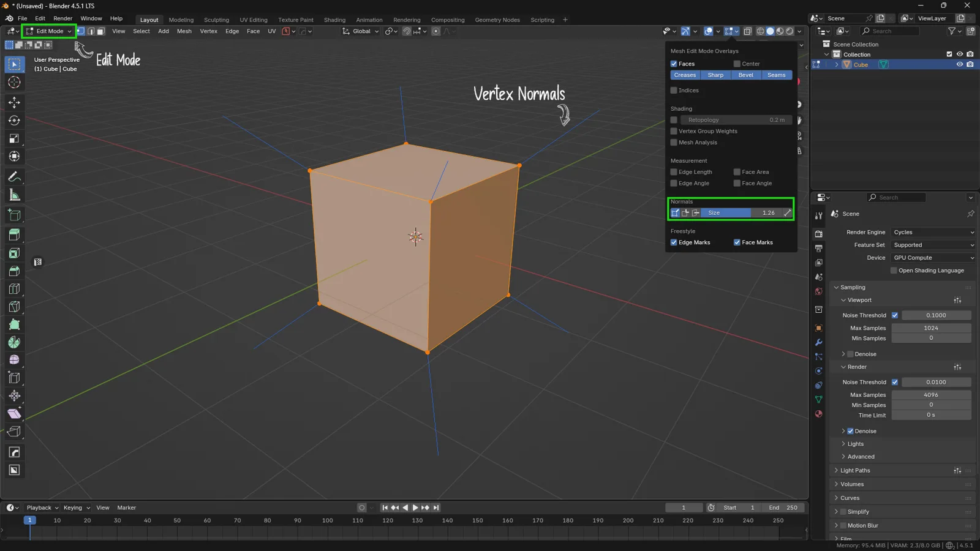This screenshot has width=980, height=551.
Task: Open the Keying menu in timeline
Action: point(77,508)
